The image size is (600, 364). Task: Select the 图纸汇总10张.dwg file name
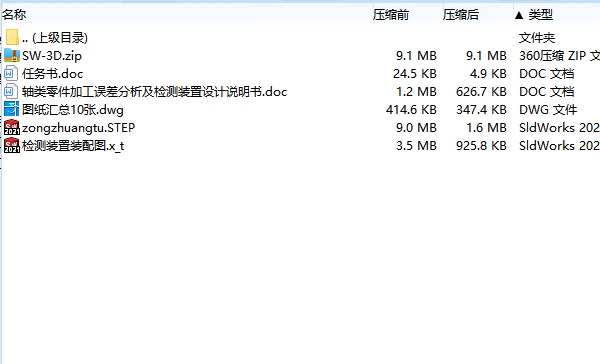pyautogui.click(x=73, y=109)
